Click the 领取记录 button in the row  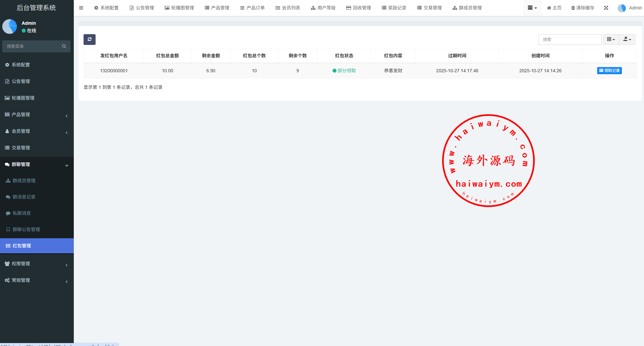[609, 71]
